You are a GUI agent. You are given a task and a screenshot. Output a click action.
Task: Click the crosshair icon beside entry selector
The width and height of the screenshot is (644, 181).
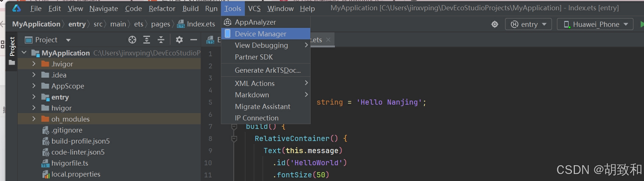click(495, 24)
